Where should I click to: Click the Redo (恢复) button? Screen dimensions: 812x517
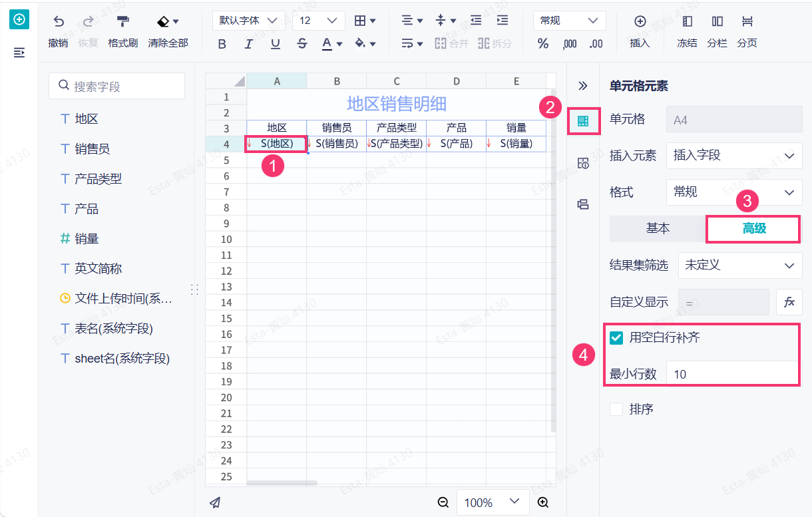click(x=88, y=32)
